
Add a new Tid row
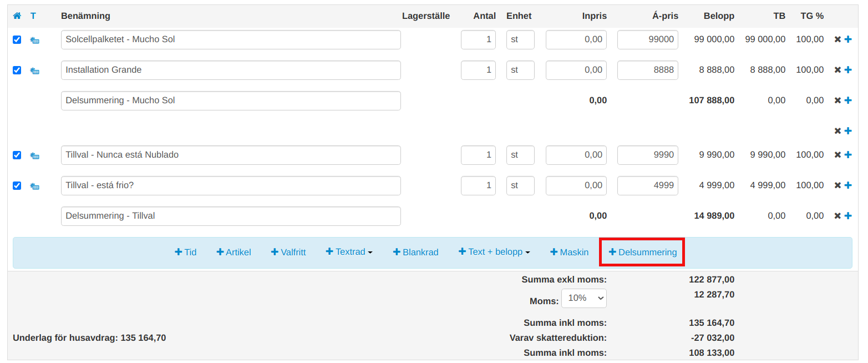point(186,252)
